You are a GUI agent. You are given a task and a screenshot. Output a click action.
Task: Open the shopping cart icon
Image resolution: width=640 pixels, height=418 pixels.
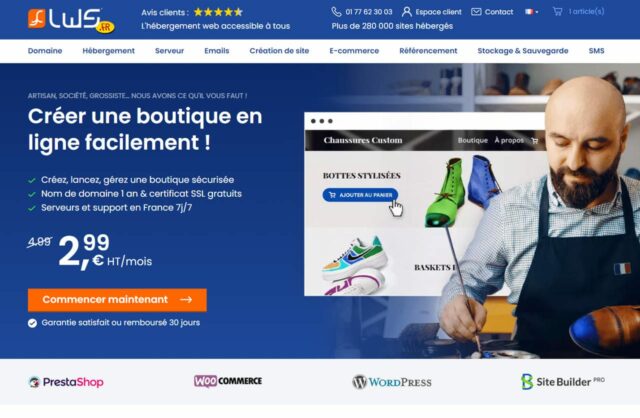(557, 11)
